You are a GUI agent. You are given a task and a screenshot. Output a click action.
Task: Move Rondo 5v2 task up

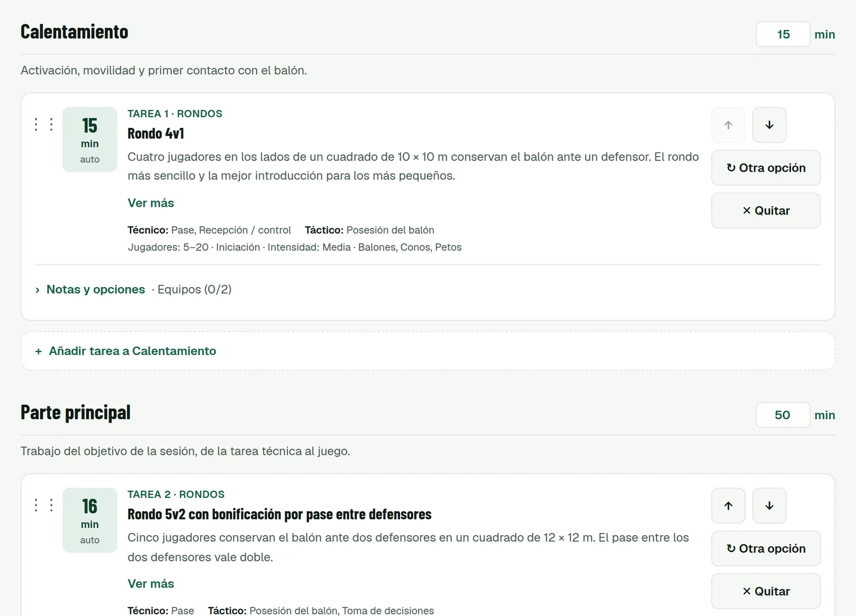click(728, 506)
